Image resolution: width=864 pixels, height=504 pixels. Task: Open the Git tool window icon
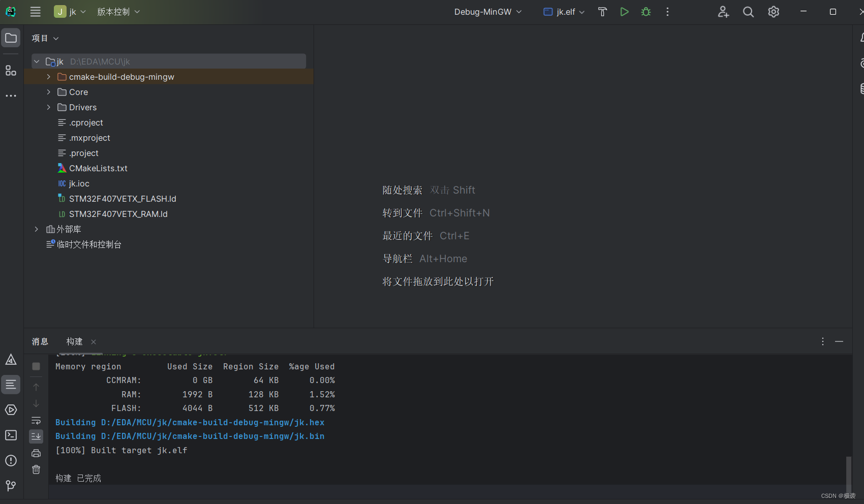point(11,486)
